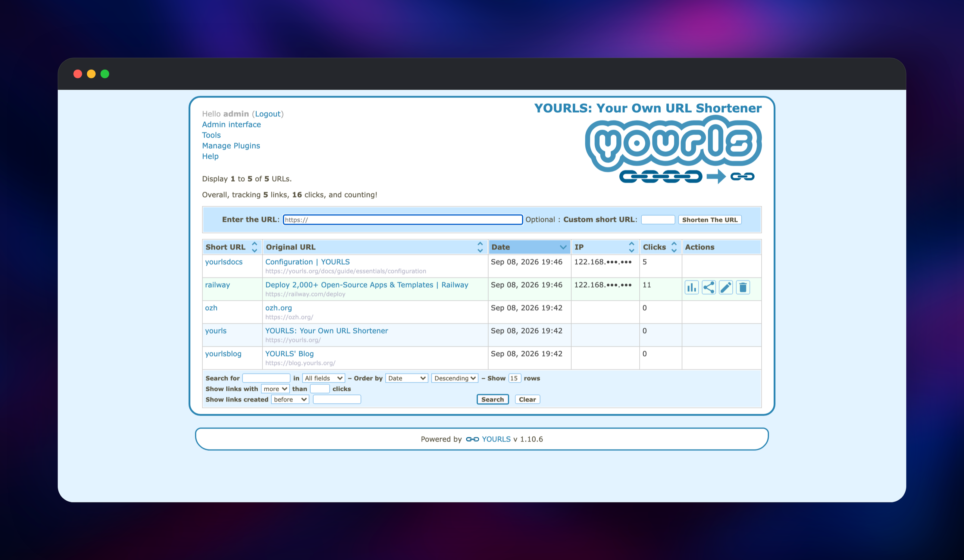
Task: Sort table by IP column arrows
Action: (632, 247)
